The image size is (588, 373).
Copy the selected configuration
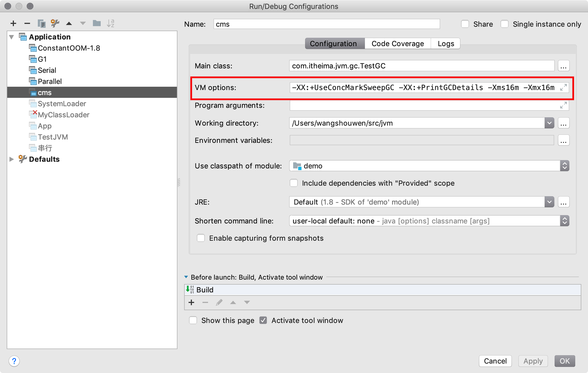coord(41,23)
